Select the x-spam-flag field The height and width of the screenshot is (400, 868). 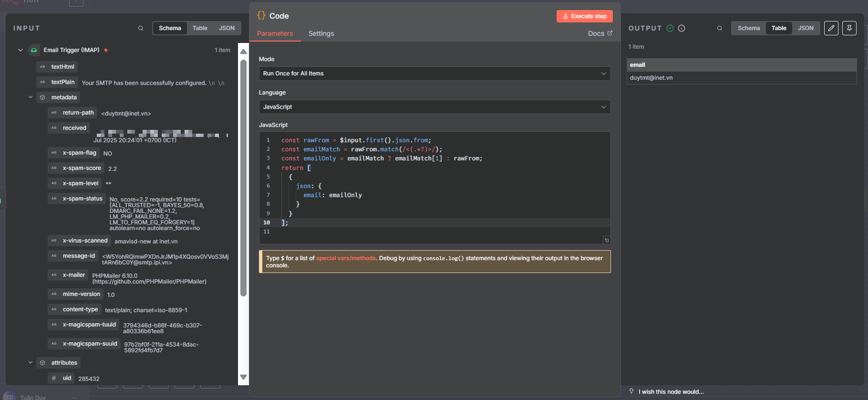[x=73, y=153]
